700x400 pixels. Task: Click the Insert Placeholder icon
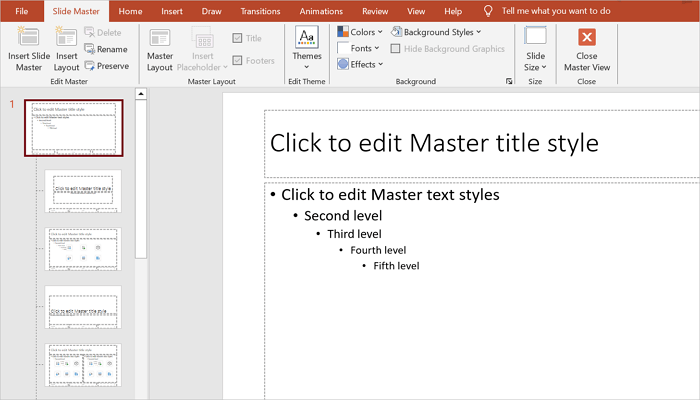(x=204, y=37)
